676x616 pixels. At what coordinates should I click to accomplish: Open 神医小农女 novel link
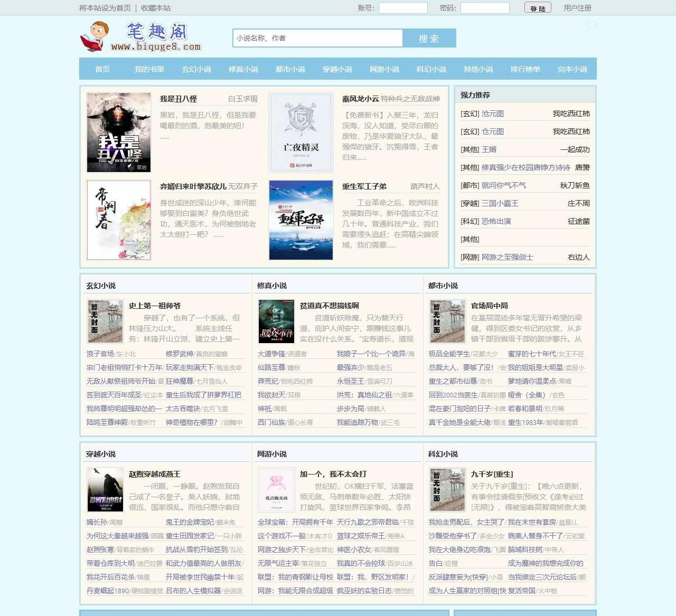click(354, 549)
